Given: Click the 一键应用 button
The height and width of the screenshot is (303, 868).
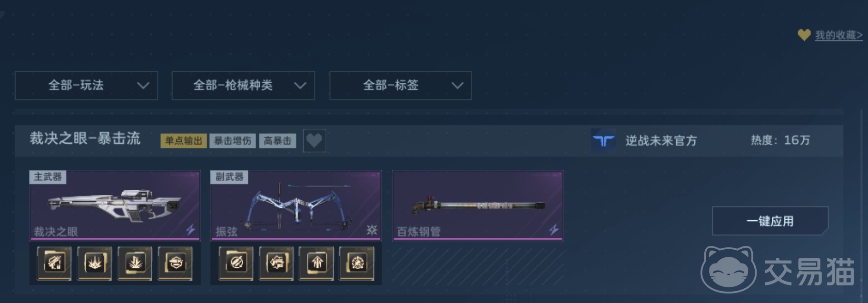Looking at the screenshot, I should 770,221.
